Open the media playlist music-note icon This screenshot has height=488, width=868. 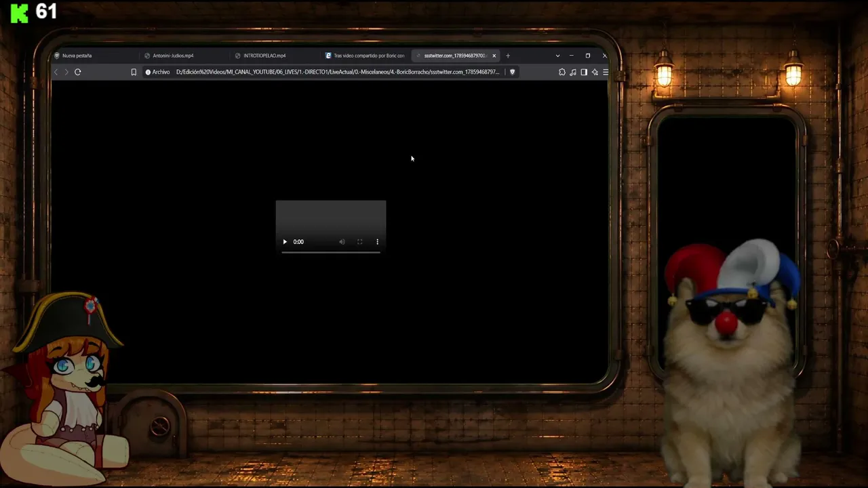point(573,72)
